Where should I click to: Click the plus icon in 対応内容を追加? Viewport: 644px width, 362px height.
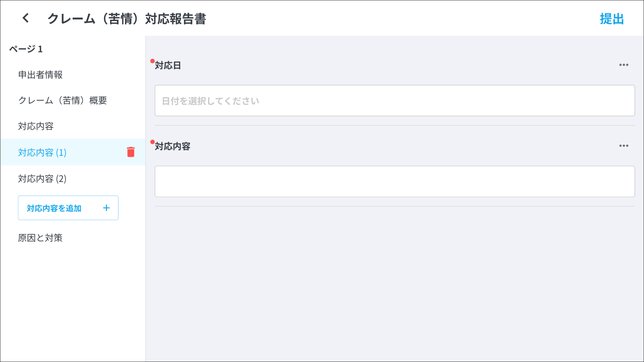pyautogui.click(x=106, y=208)
